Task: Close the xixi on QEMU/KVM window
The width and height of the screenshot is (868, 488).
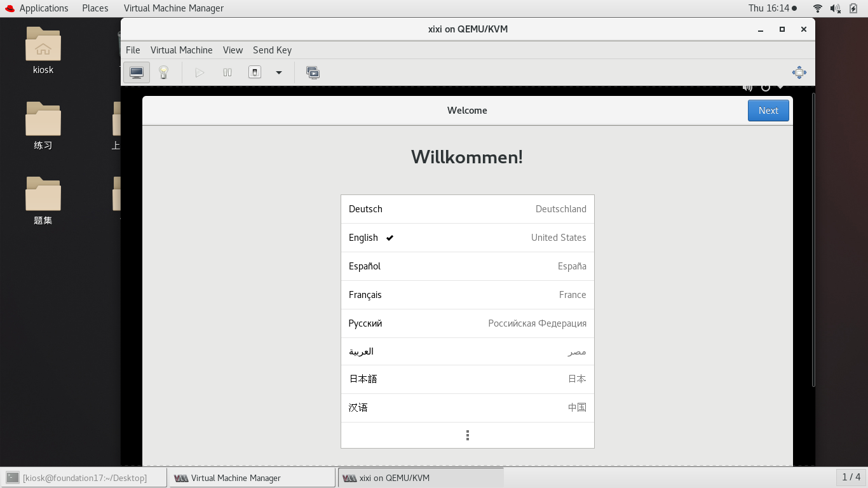Action: (804, 29)
